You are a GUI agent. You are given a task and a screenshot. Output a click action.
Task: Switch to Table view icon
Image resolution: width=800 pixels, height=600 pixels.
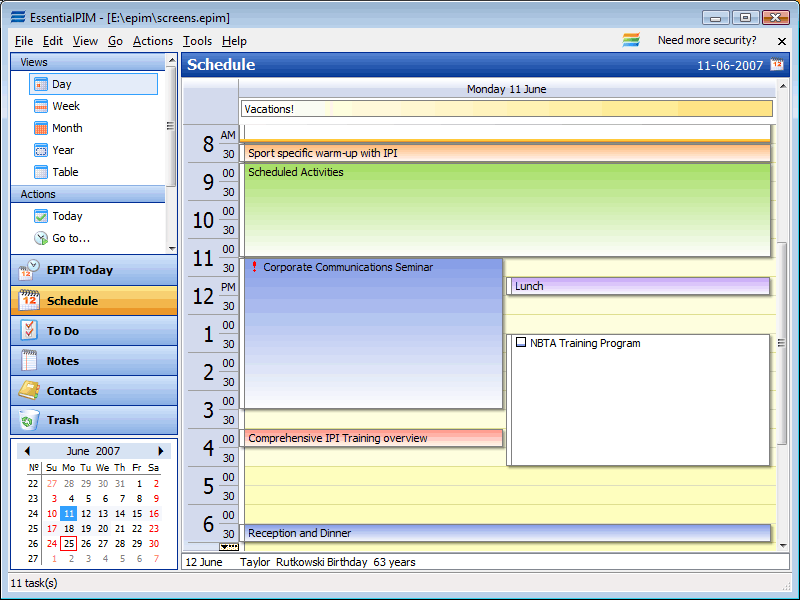pyautogui.click(x=41, y=172)
